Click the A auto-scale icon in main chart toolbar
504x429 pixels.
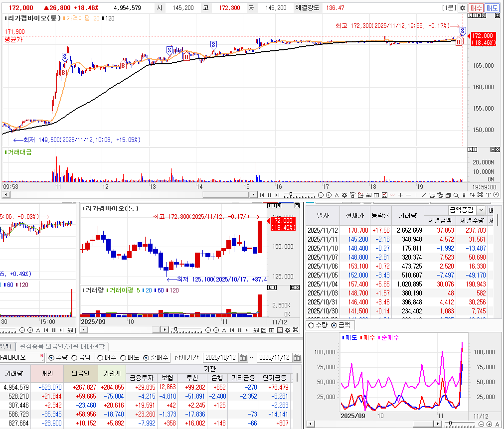pos(337,195)
